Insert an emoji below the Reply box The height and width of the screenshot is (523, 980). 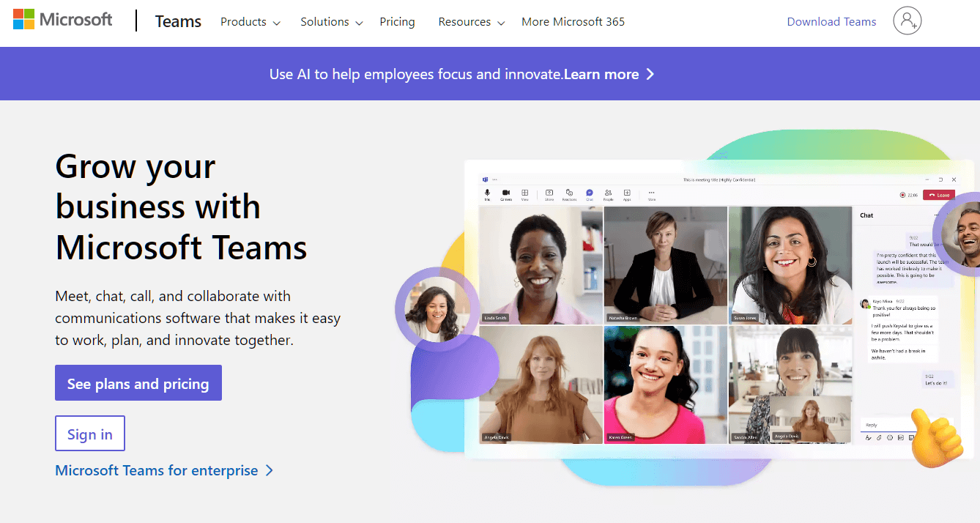(x=890, y=437)
